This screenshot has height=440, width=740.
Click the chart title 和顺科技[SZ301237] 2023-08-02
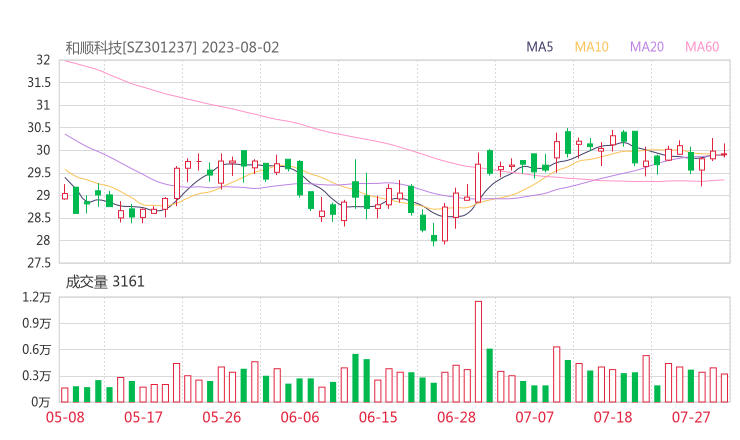point(172,48)
